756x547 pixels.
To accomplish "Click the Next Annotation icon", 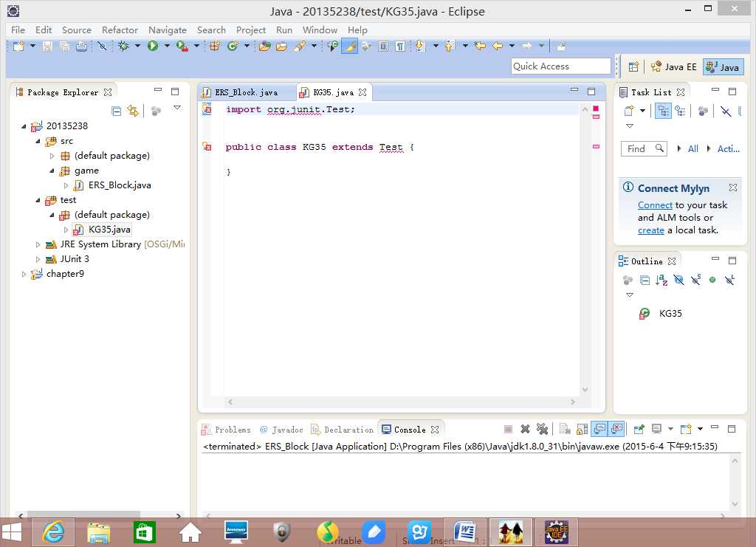I will (420, 47).
